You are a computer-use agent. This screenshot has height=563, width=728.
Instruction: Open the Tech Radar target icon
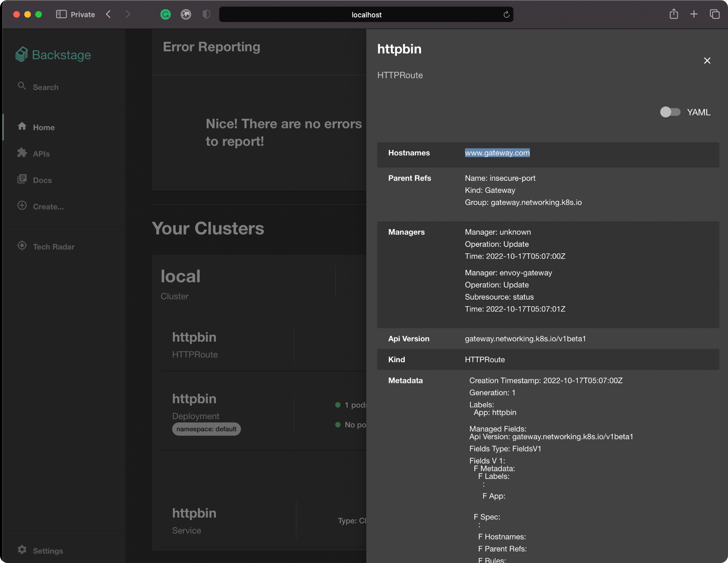(x=22, y=246)
